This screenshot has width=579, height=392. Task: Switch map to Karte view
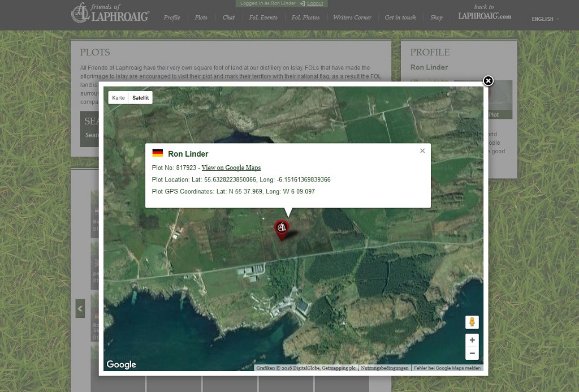pyautogui.click(x=118, y=98)
